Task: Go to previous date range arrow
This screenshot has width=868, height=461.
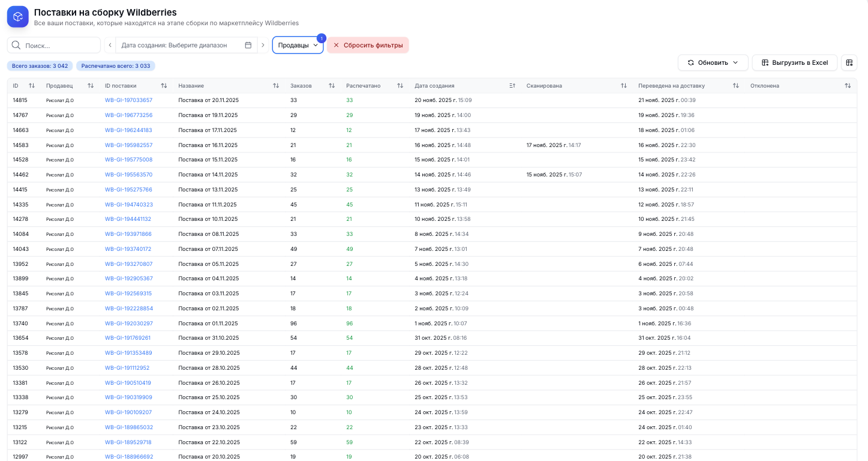Action: (x=110, y=45)
